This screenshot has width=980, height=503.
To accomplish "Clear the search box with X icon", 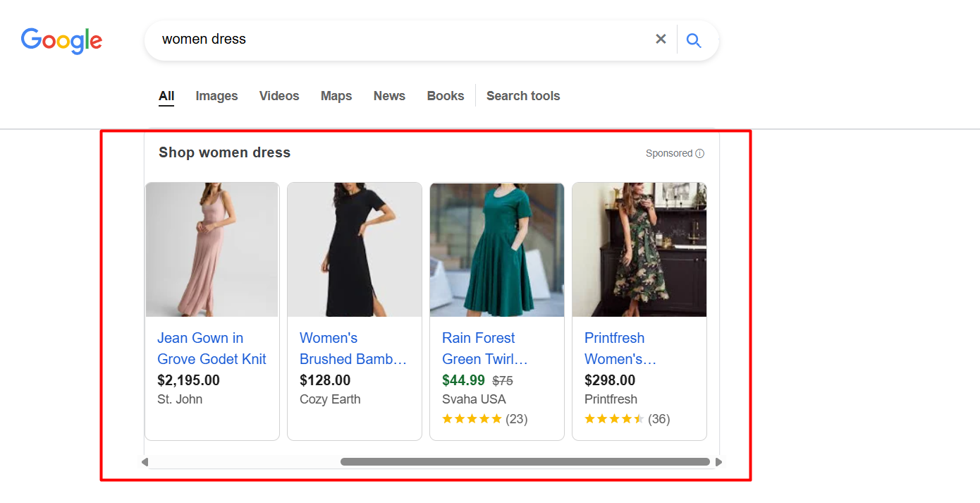I will (x=661, y=40).
